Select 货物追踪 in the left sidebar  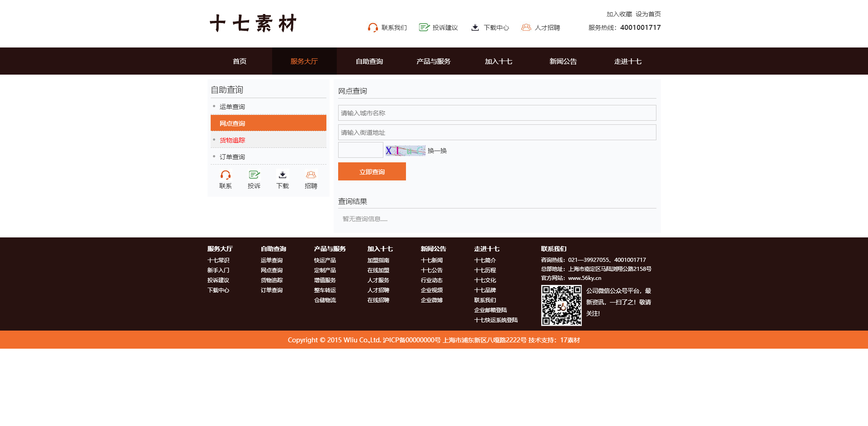point(232,140)
